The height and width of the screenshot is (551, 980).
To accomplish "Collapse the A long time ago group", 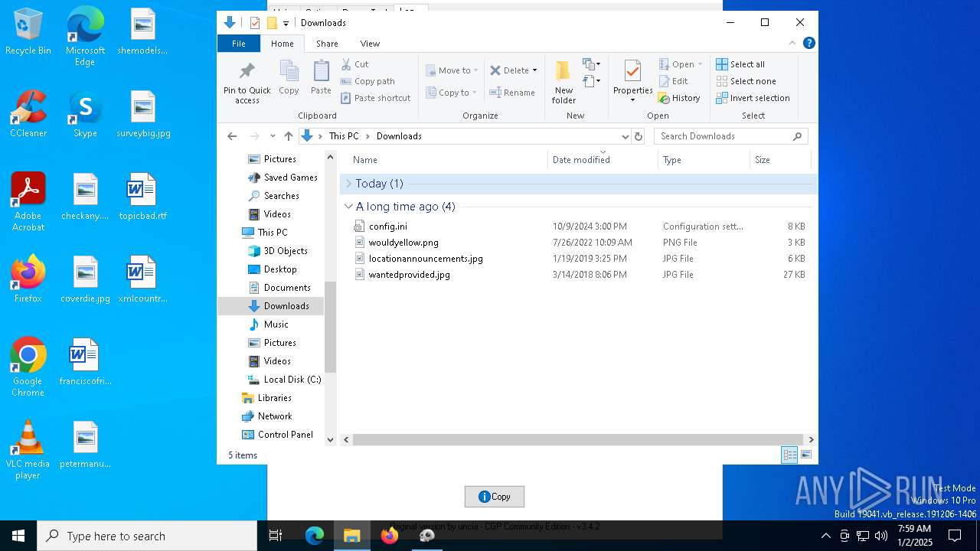I will pos(348,207).
